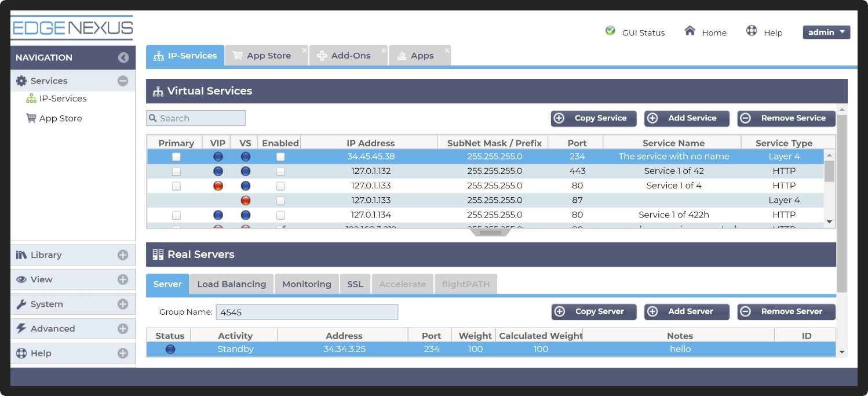
Task: Close the Add-Ons tab
Action: pyautogui.click(x=384, y=50)
